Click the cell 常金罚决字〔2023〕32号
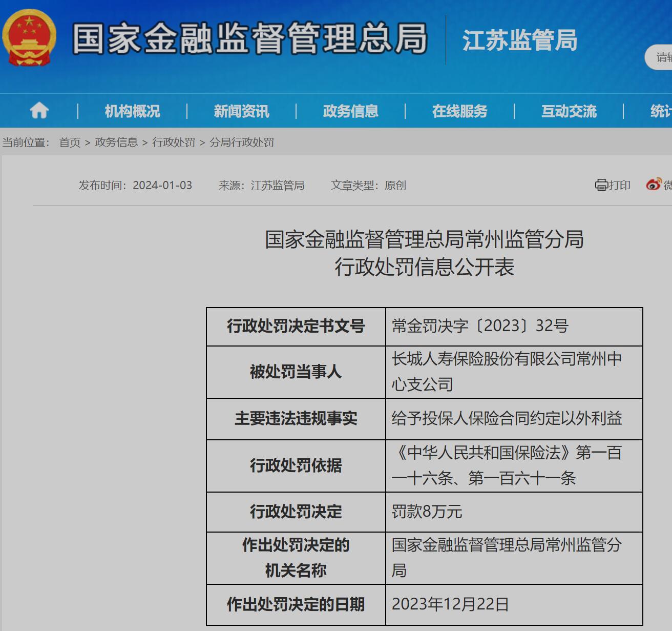This screenshot has width=672, height=631. [514, 327]
